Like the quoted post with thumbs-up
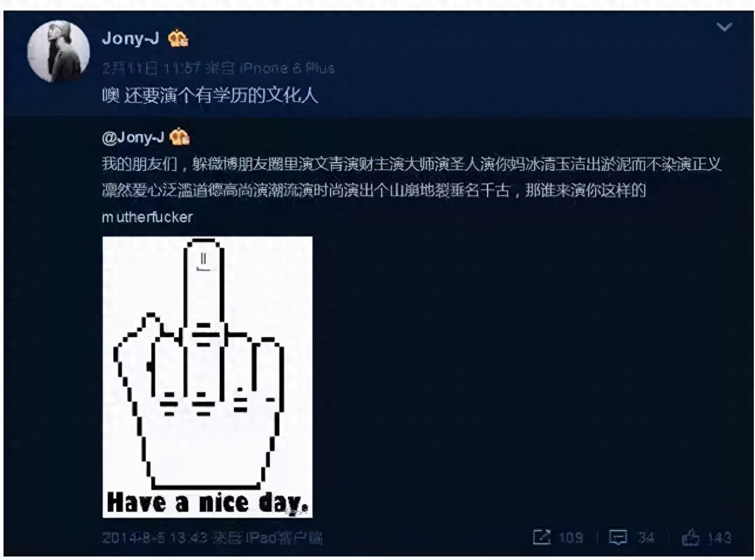 (691, 537)
